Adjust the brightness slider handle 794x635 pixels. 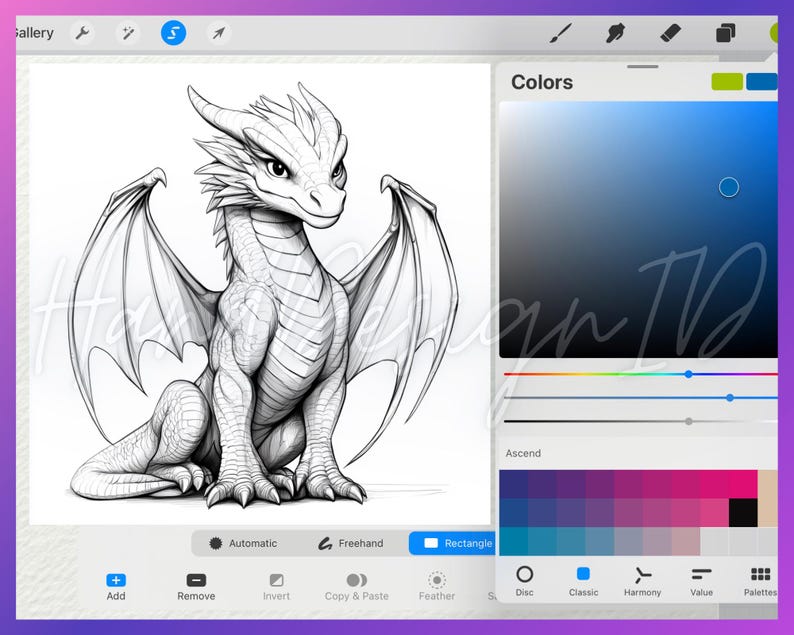pos(689,421)
